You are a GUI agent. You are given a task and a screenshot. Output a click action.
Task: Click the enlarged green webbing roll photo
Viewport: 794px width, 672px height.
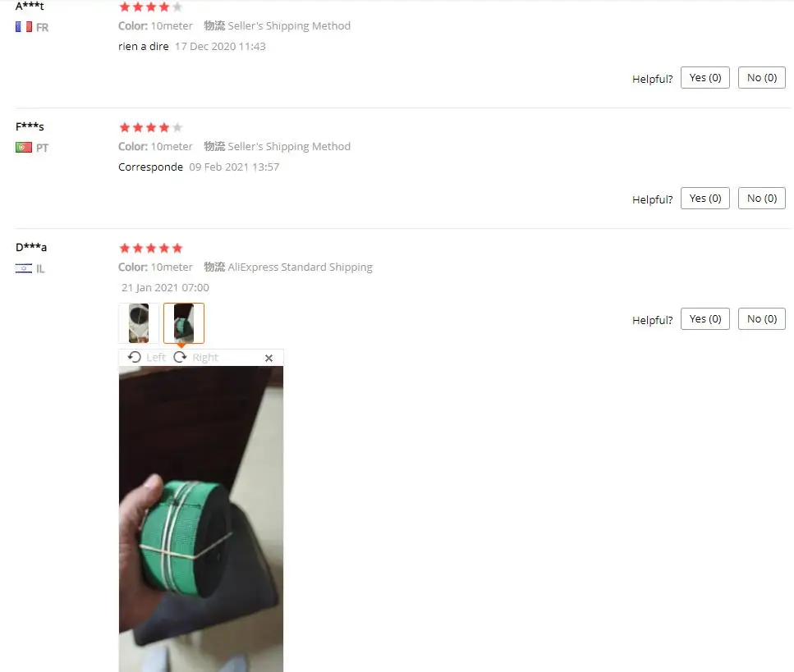click(x=201, y=519)
